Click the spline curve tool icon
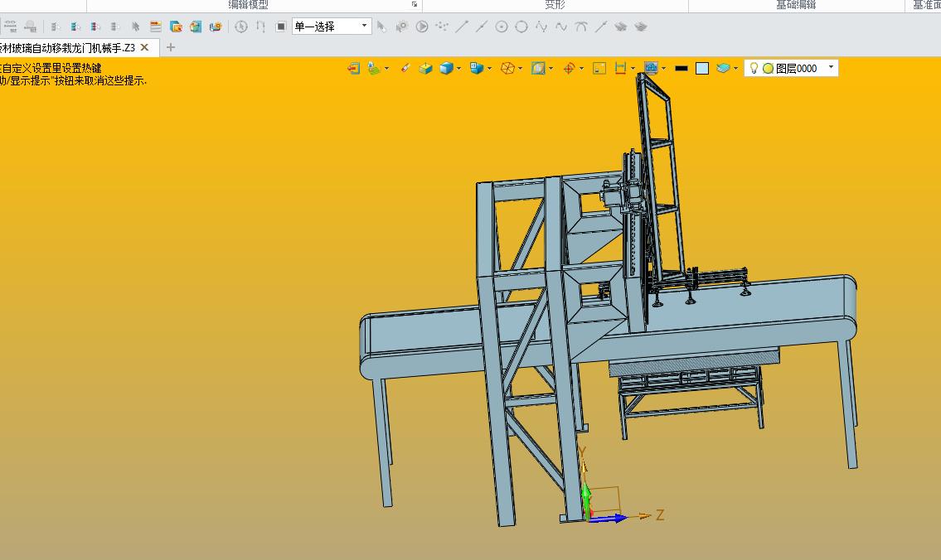This screenshot has width=941, height=560. click(x=561, y=27)
